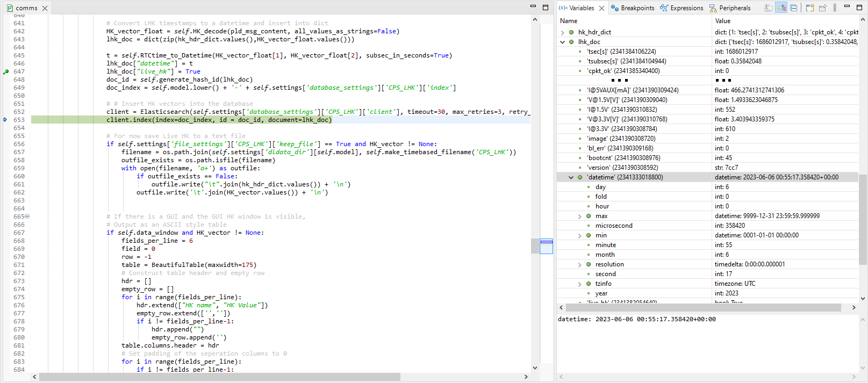The width and height of the screenshot is (868, 383).
Task: Minimize the Variables view panel
Action: point(847,6)
